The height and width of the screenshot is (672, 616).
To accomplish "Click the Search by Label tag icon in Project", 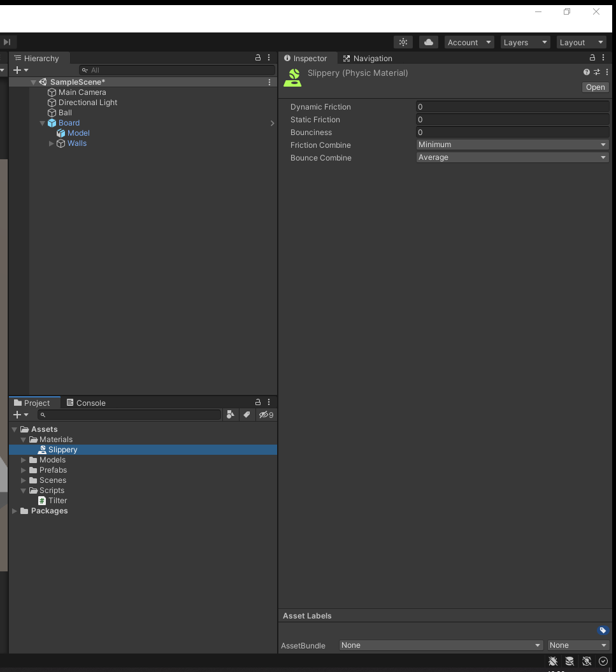I will [247, 415].
